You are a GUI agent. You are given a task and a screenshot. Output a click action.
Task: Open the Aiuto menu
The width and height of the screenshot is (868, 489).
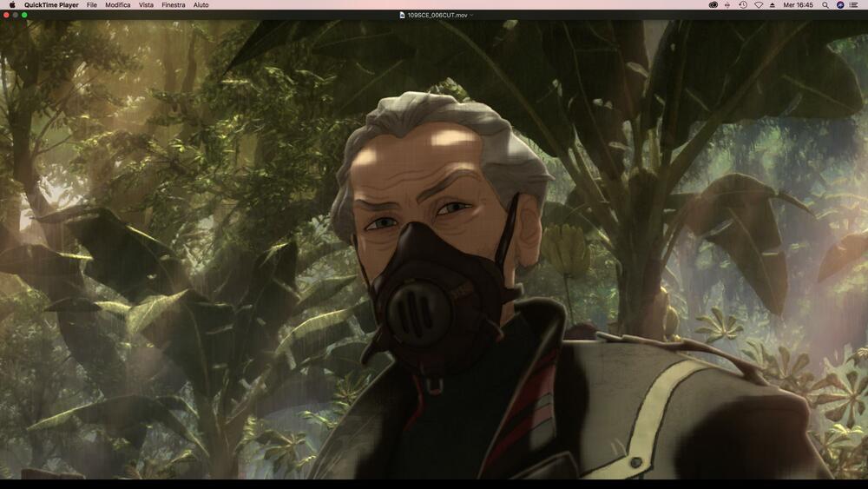pos(201,5)
